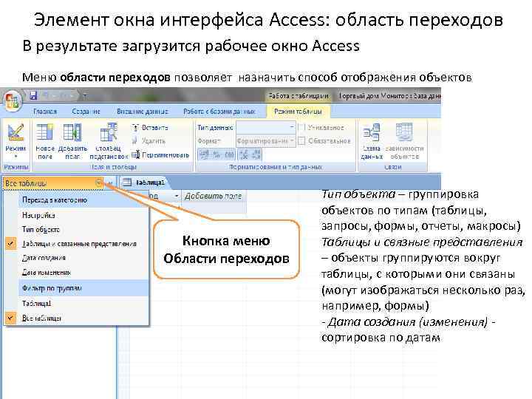Click the Режимы group label
The image size is (532, 399).
pyautogui.click(x=16, y=167)
